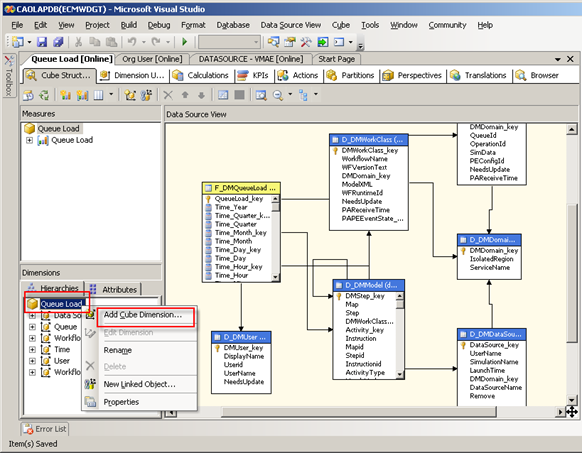This screenshot has width=582, height=453.
Task: Click the Solution Explorer toolbar icon
Action: (274, 42)
